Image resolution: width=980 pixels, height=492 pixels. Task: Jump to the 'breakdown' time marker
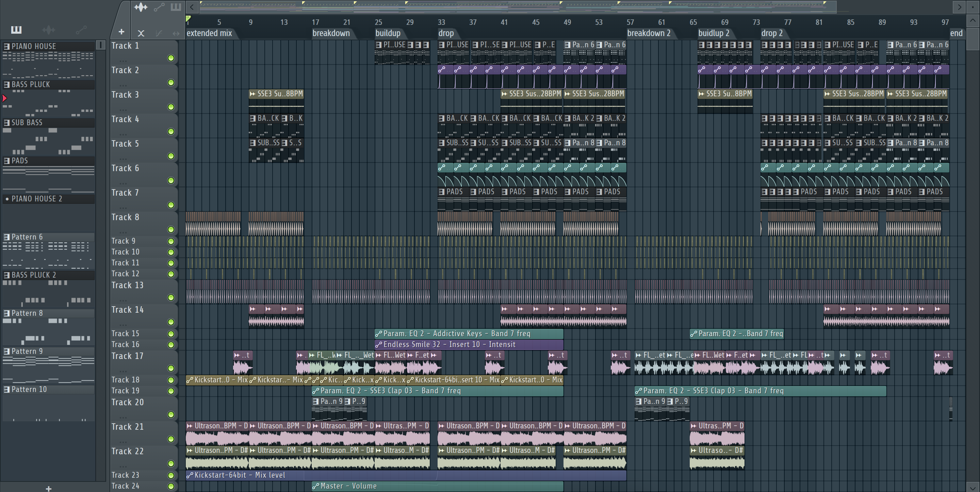331,33
